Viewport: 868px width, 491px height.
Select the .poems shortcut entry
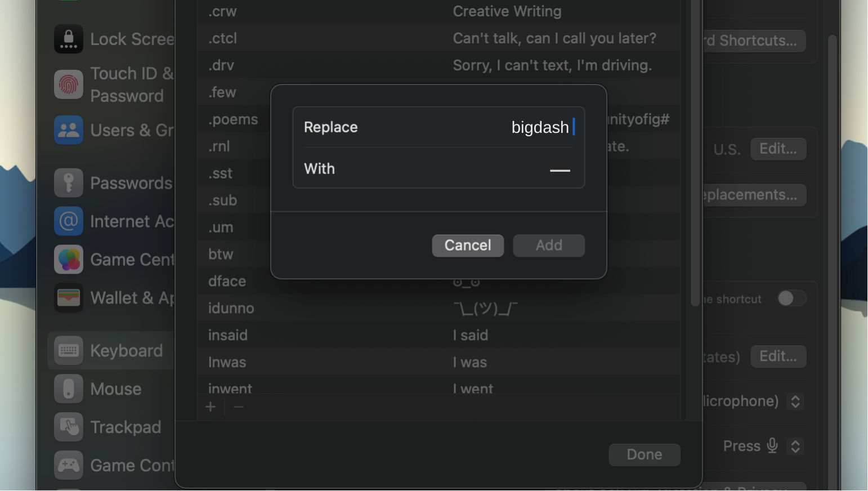click(233, 119)
